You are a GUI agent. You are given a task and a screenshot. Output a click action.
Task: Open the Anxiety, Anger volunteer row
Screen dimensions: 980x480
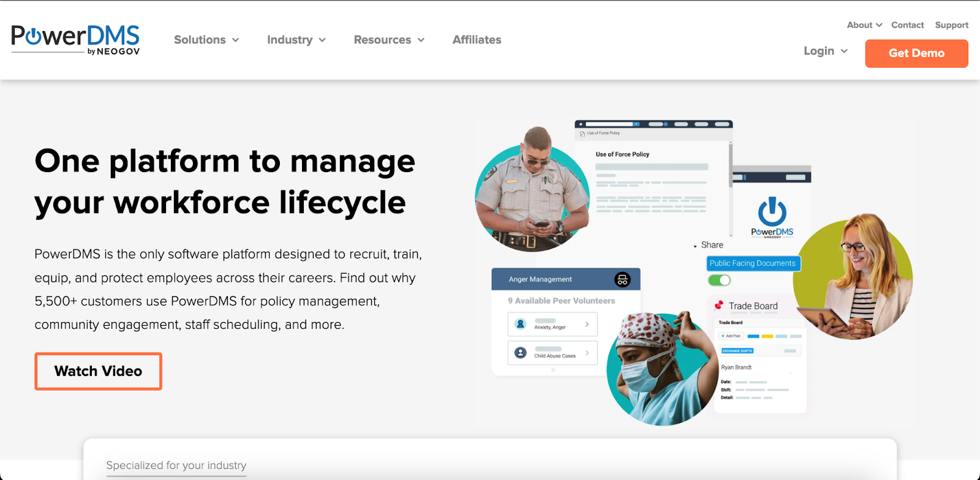point(552,324)
